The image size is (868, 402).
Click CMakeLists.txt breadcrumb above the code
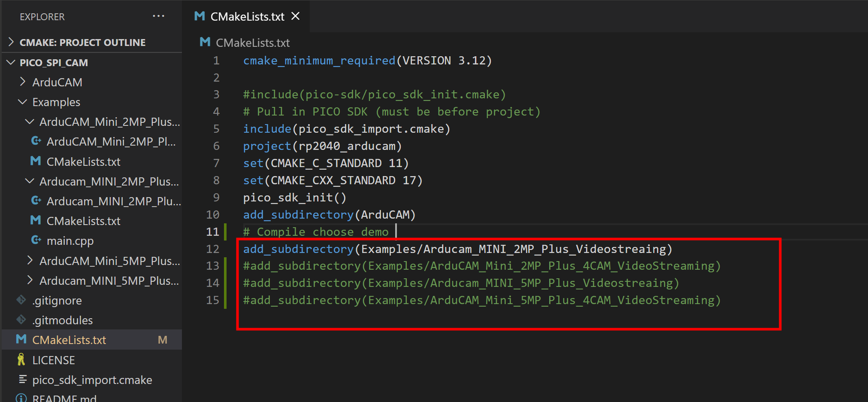(x=253, y=43)
